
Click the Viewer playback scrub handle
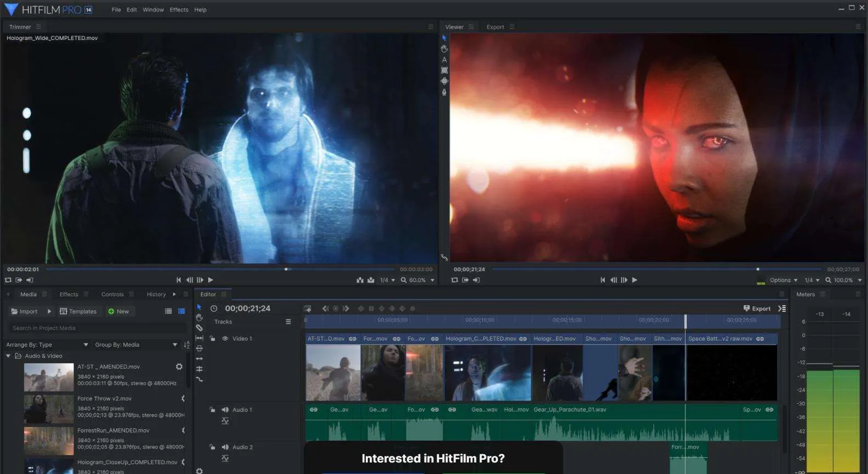pyautogui.click(x=758, y=269)
